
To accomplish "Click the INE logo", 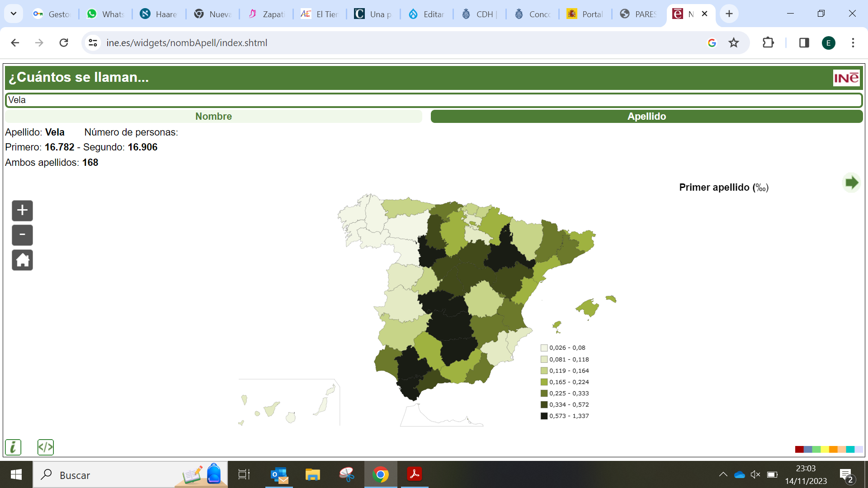I will coord(846,78).
